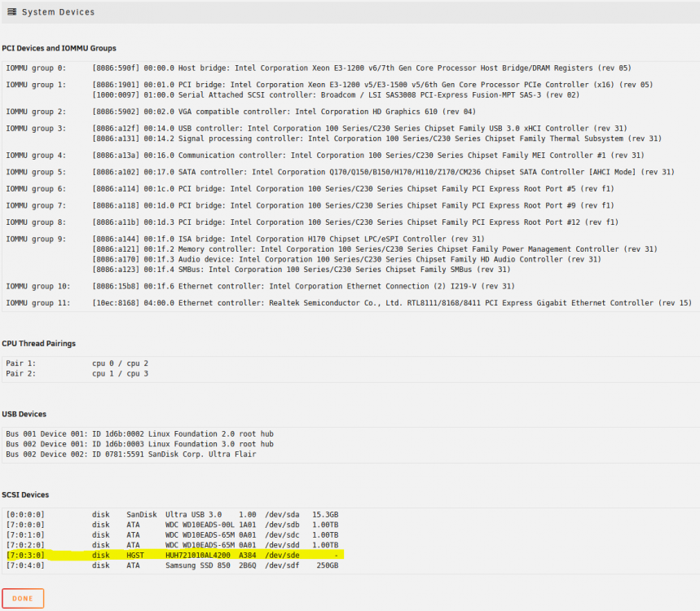700x611 pixels.
Task: Select the /dev/sdc WD10EADS-65M row
Action: coord(172,535)
